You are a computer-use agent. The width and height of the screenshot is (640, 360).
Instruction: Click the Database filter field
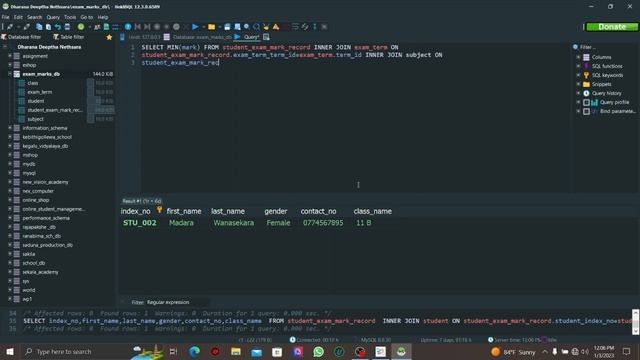coord(24,37)
